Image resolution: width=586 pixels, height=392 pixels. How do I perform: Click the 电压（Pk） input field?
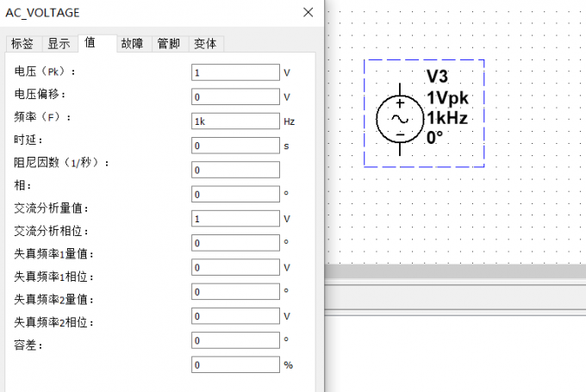(x=235, y=72)
